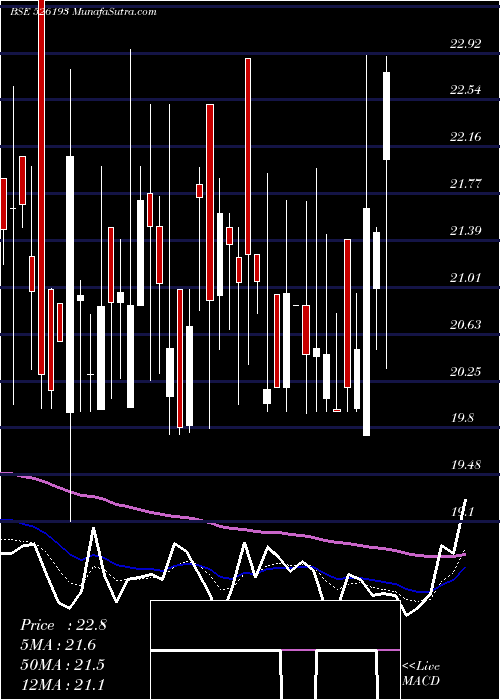Click the 20.63 price axis label
Screen dimensions: 500x700
(x=466, y=325)
